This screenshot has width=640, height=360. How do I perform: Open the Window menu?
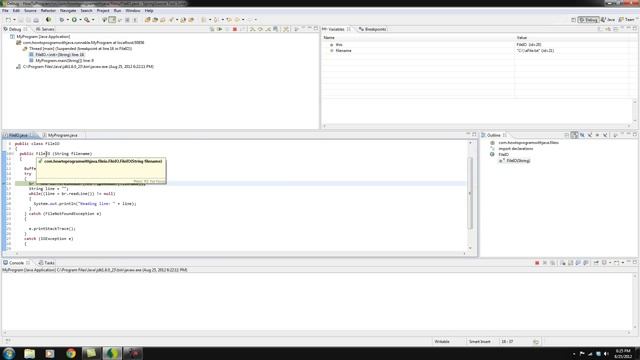pos(133,11)
